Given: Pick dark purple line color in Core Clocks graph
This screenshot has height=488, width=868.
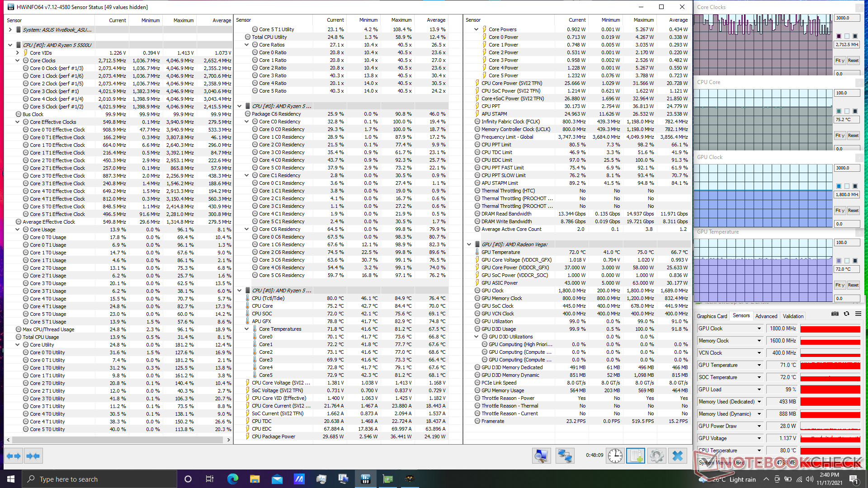Looking at the screenshot, I should tap(839, 36).
